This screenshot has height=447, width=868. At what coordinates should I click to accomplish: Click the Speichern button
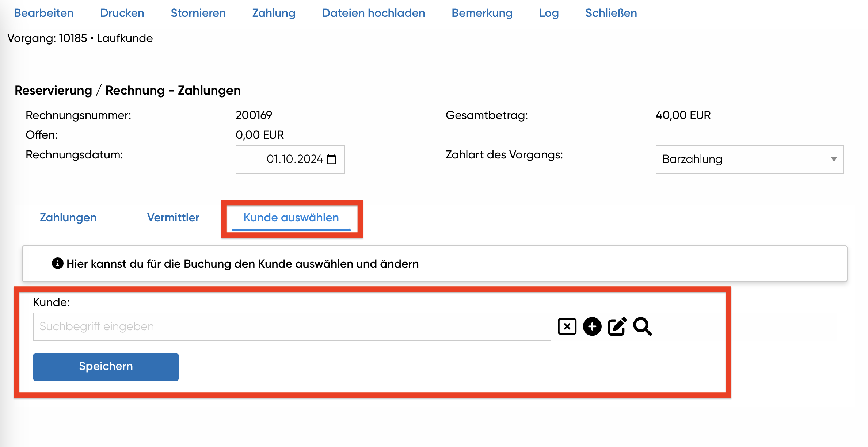[x=106, y=367]
